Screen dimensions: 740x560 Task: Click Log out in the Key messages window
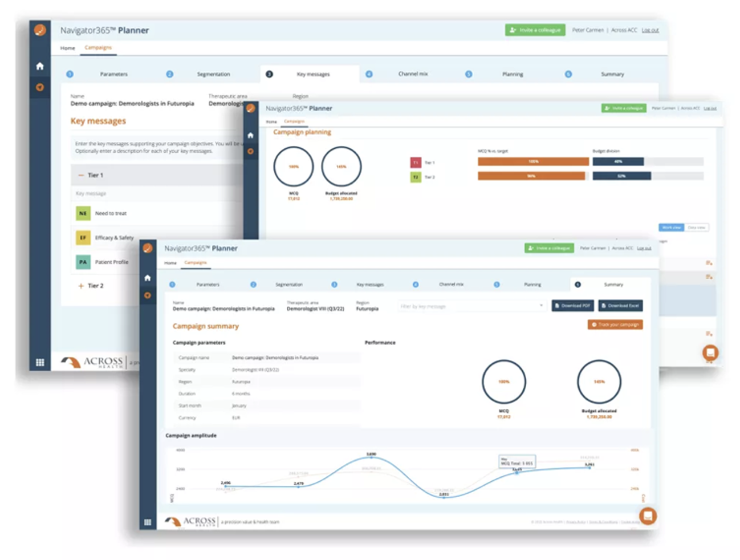click(650, 30)
